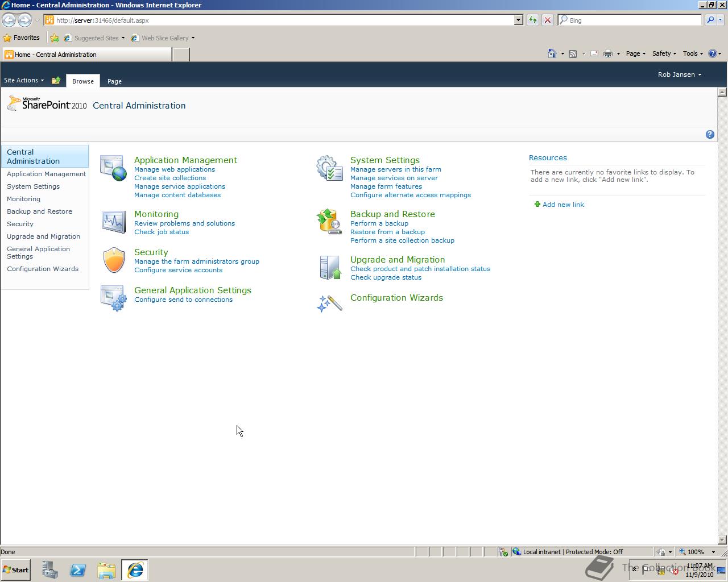Click the Monitoring chart icon
Image resolution: width=728 pixels, height=582 pixels.
(113, 222)
